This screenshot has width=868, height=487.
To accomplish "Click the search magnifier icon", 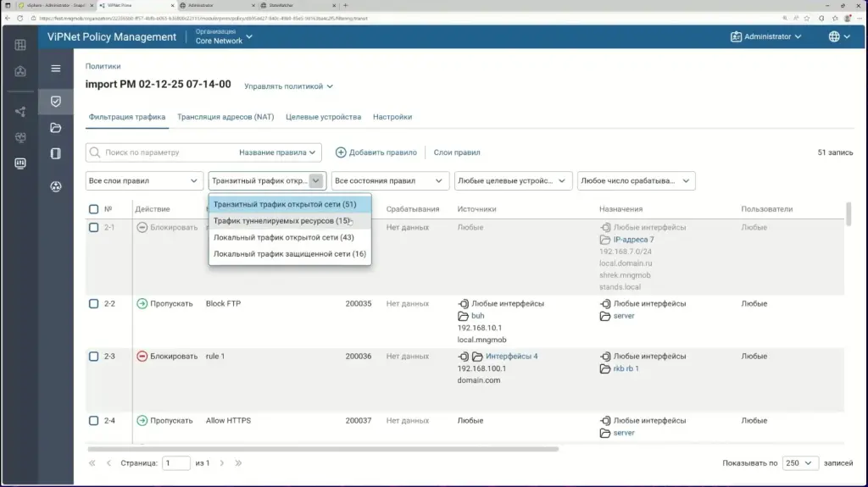I will [x=95, y=152].
